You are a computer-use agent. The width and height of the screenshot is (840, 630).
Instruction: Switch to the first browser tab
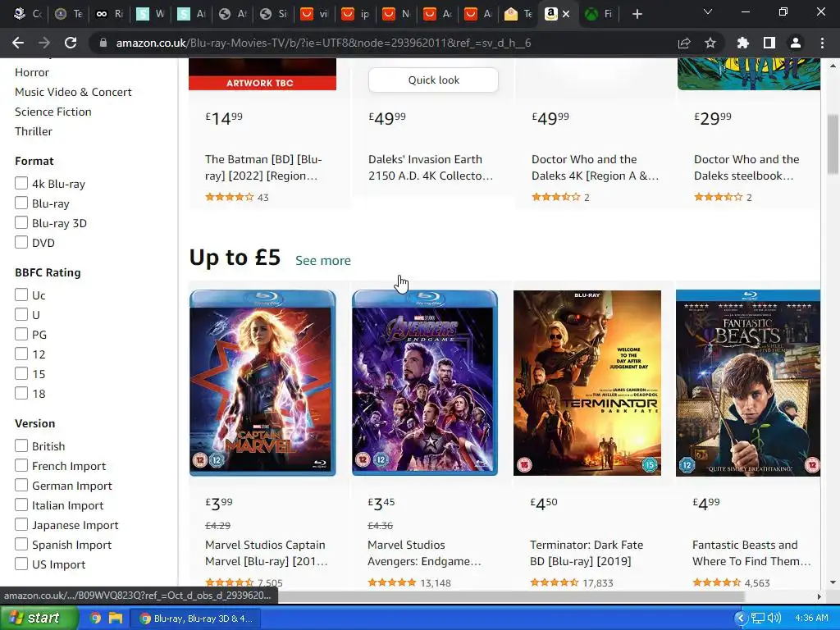pos(27,14)
